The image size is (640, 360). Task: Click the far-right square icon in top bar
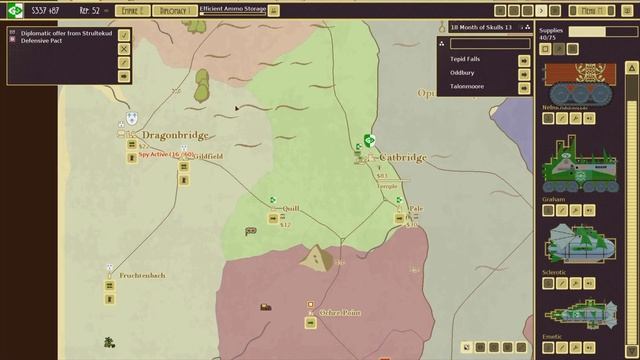627,11
